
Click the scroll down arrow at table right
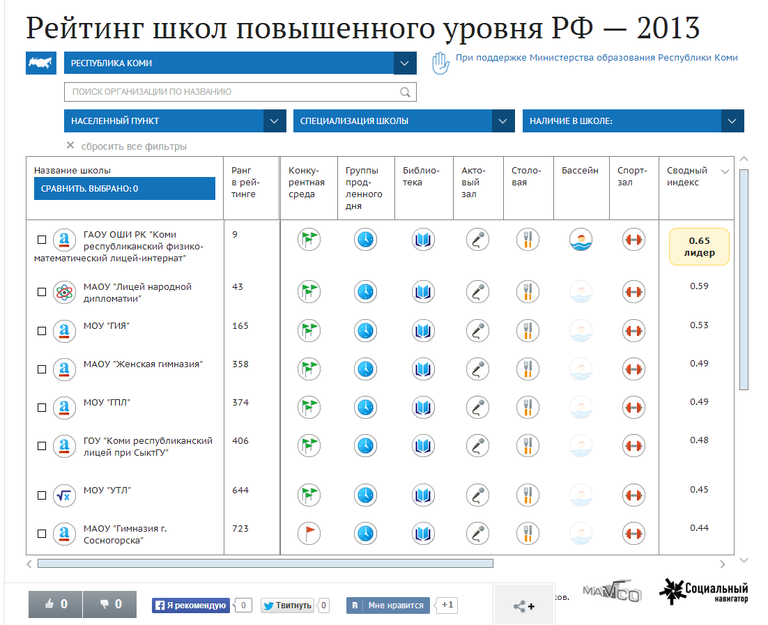744,560
